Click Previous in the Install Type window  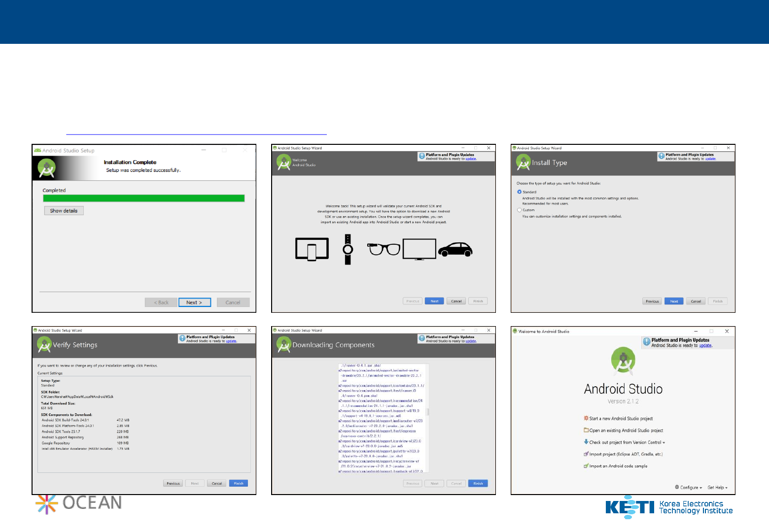(652, 301)
